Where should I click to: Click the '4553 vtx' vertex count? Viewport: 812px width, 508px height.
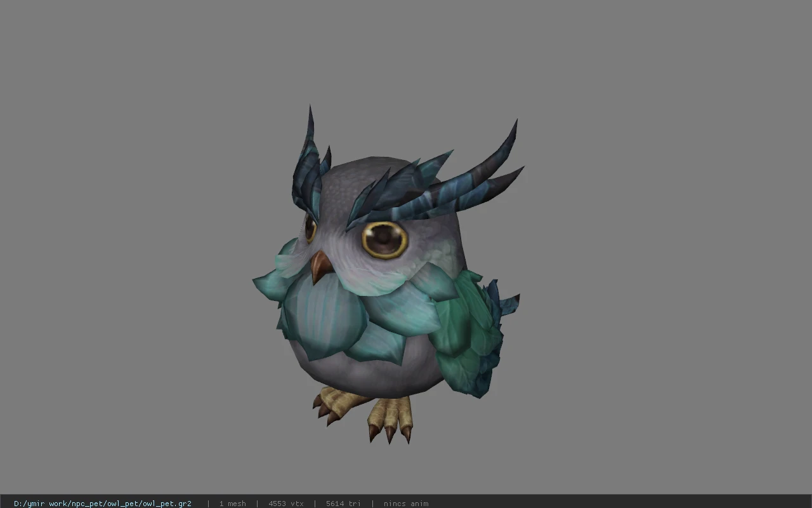[x=286, y=504]
